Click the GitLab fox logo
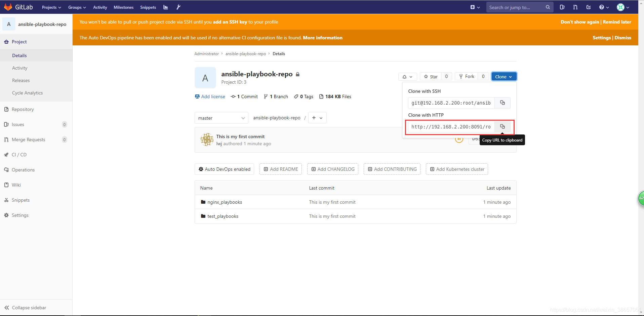This screenshot has width=644, height=316. [8, 7]
